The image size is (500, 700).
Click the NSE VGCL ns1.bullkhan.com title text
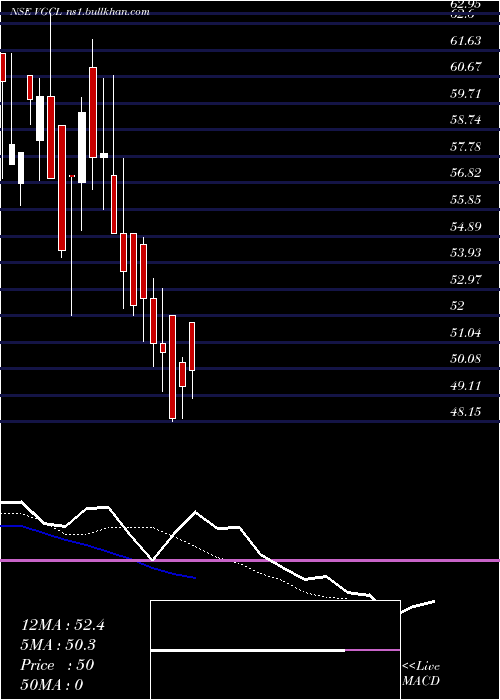pos(78,12)
